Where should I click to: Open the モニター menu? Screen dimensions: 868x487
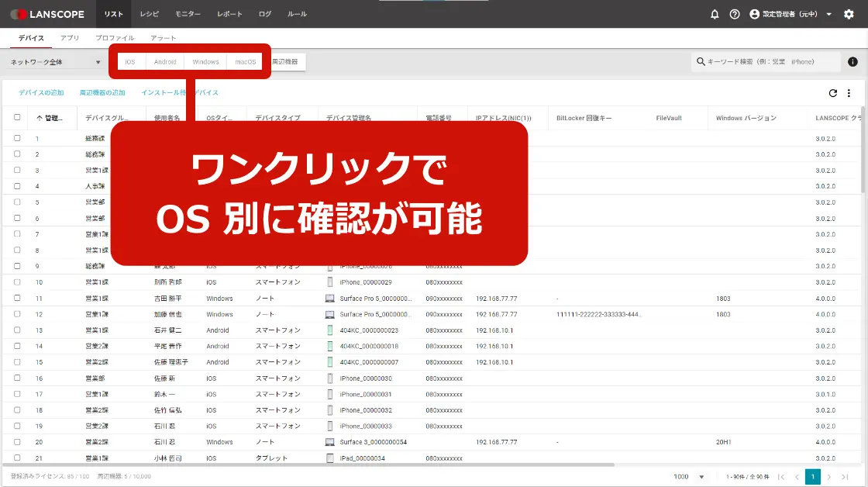[188, 15]
